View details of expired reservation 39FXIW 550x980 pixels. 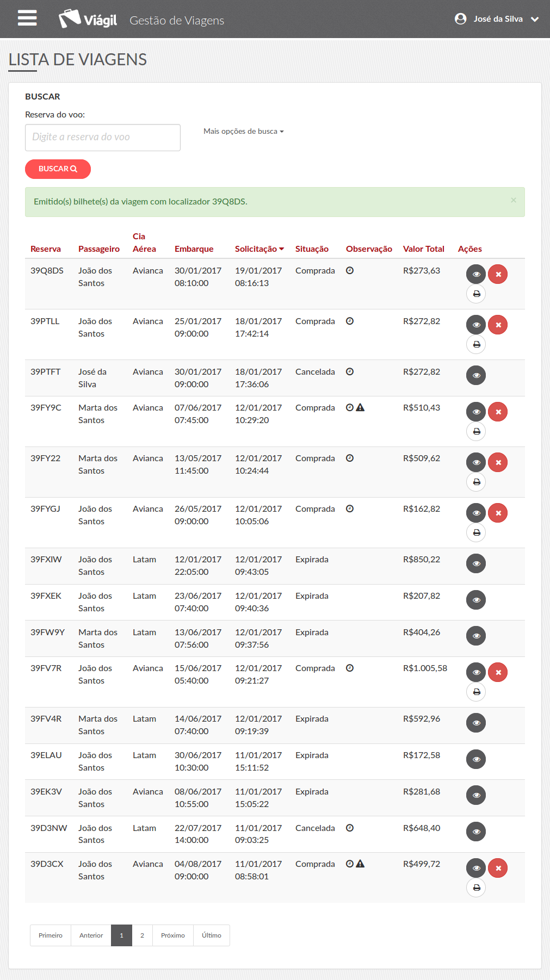point(475,563)
